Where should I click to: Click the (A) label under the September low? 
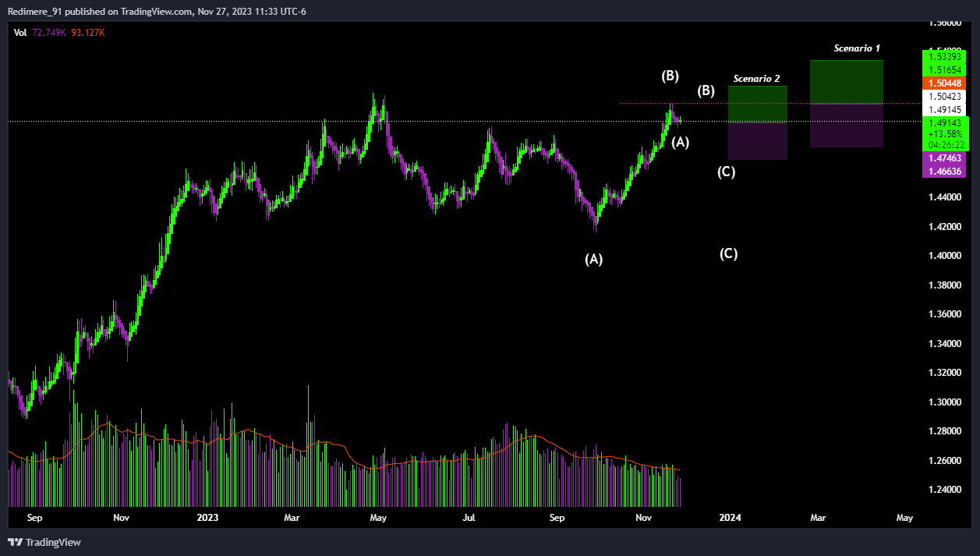click(x=594, y=259)
